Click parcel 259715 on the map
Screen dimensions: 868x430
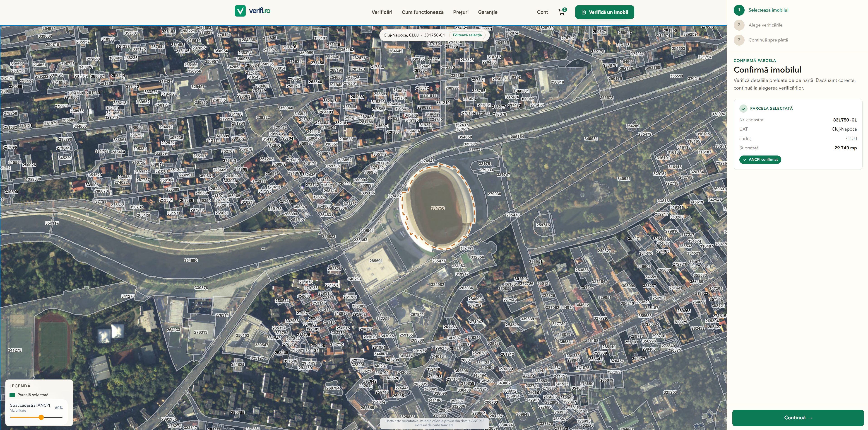[543, 225]
